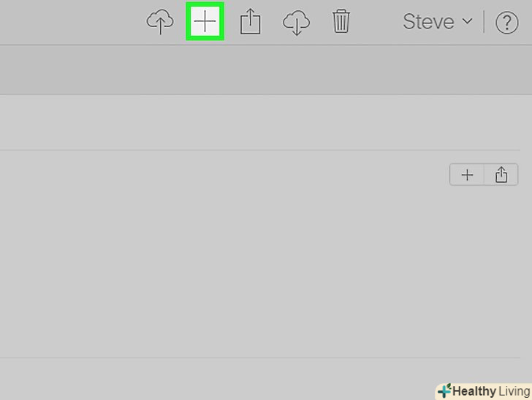Upload photos to iCloud with the up-arrow cloud
Screen dimensions: 532x400
click(x=160, y=22)
